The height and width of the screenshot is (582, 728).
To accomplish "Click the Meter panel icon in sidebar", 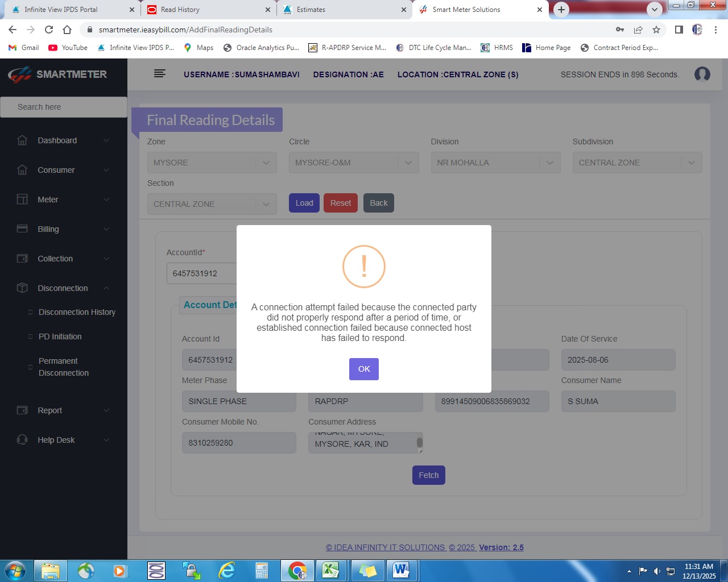I will pos(22,199).
